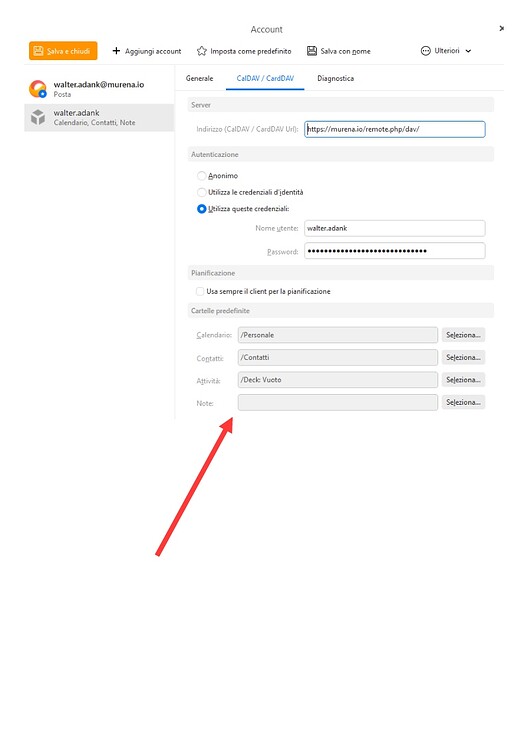Click Seleziona button for Note
The height and width of the screenshot is (750, 529).
pyautogui.click(x=463, y=402)
